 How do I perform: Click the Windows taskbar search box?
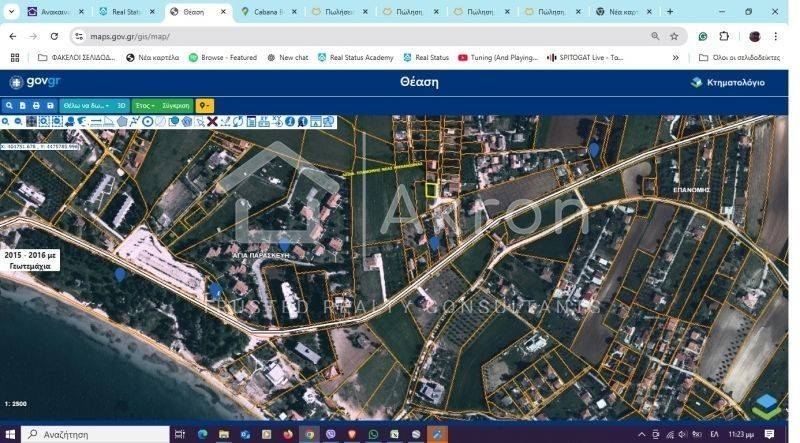coord(95,434)
